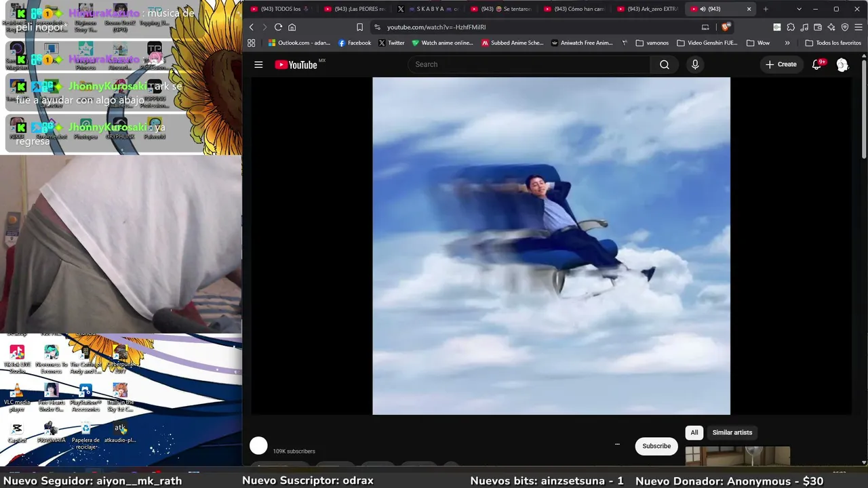Start voice search with the microphone
Screen dimensions: 868x488
(x=695, y=64)
